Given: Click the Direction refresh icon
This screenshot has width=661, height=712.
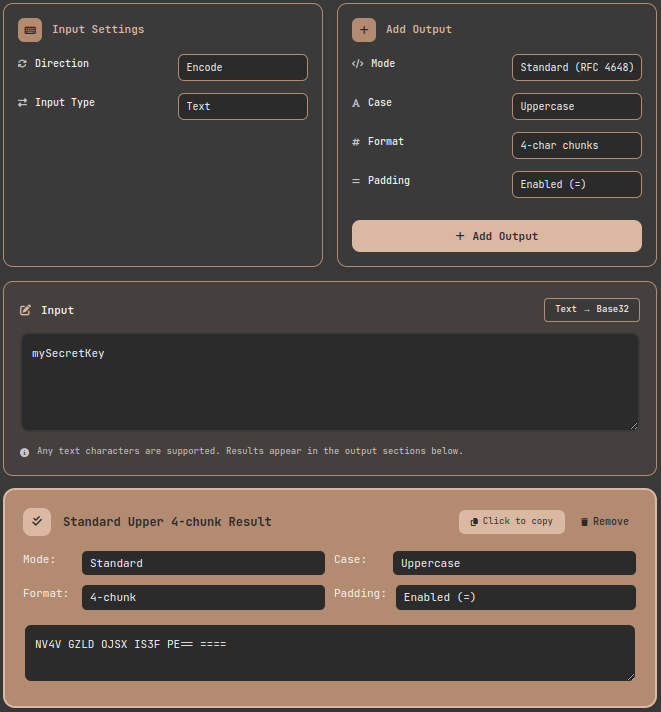Looking at the screenshot, I should 22,64.
